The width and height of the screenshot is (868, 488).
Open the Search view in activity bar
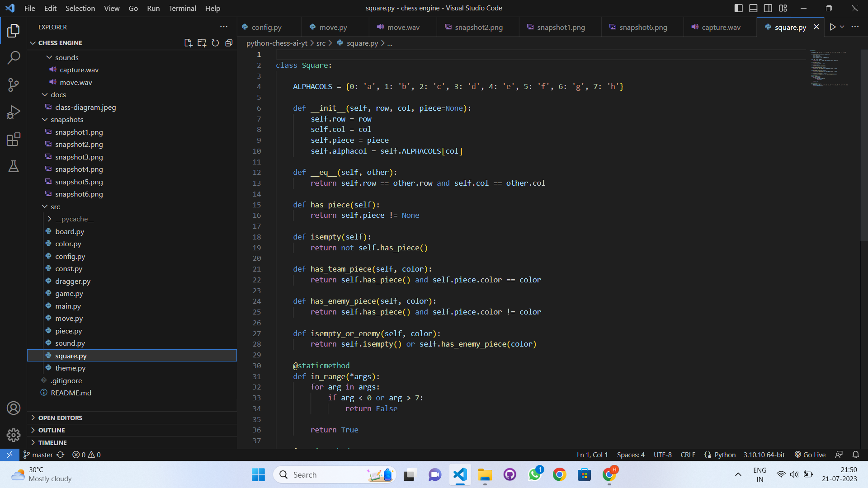point(14,57)
